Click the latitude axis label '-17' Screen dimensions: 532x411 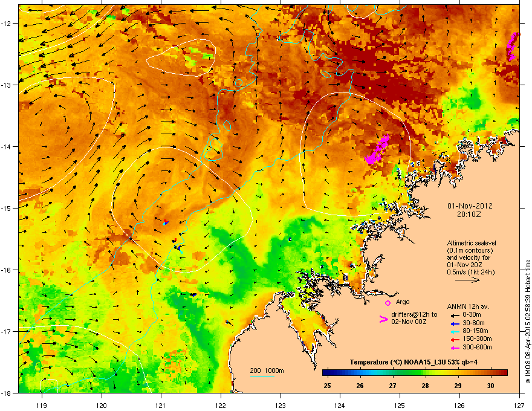click(6, 332)
